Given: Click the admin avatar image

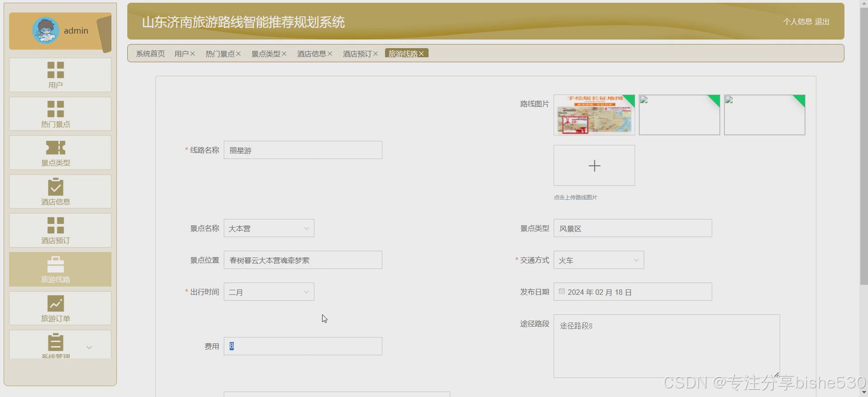Looking at the screenshot, I should tap(46, 30).
